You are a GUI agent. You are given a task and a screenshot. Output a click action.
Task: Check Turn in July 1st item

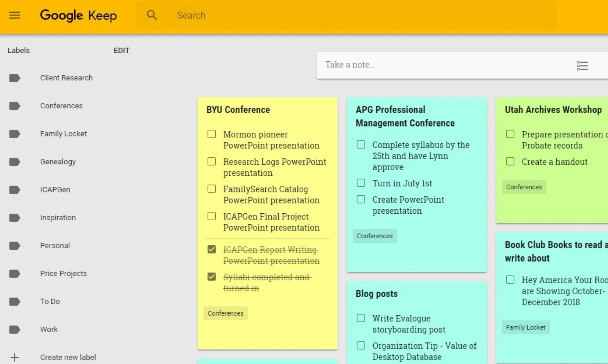pyautogui.click(x=361, y=183)
